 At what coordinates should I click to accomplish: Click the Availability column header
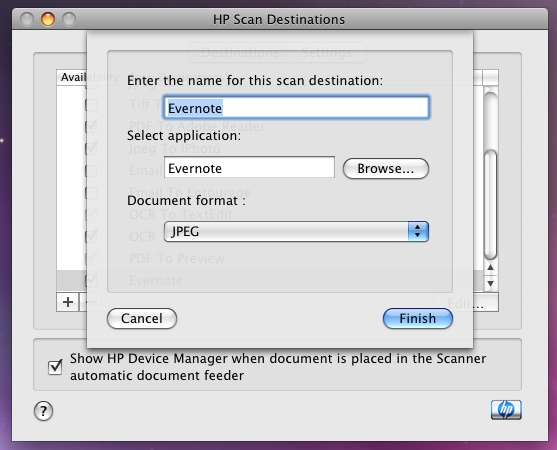[x=90, y=77]
